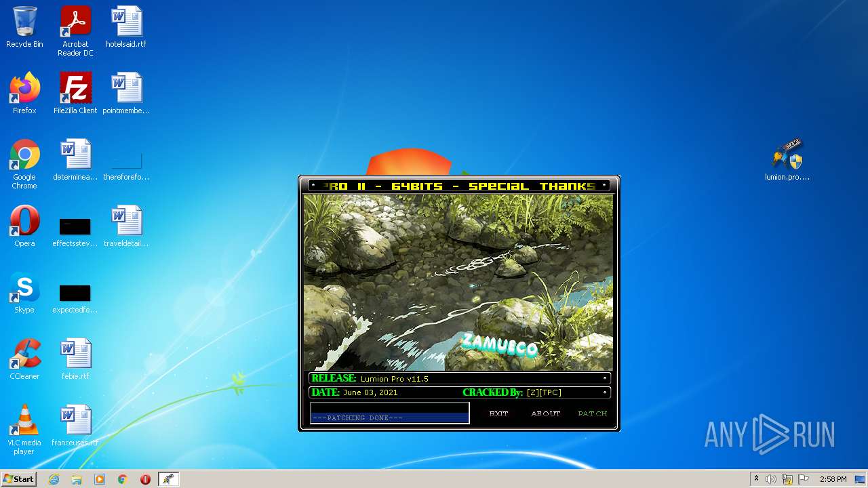Screen dimensions: 868x488
Task: Click Show desktop button beside the clock
Action: (x=861, y=479)
